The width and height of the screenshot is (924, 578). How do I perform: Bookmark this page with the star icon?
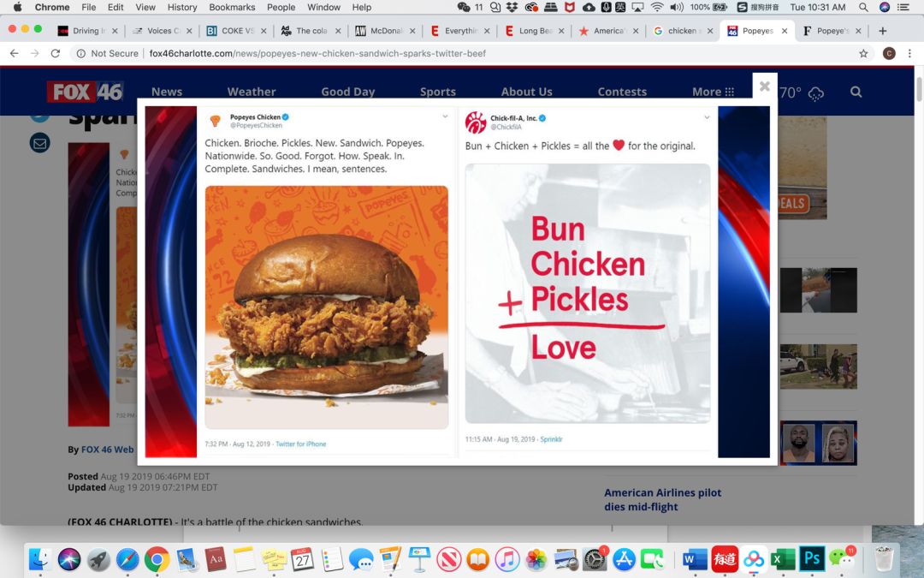[863, 53]
